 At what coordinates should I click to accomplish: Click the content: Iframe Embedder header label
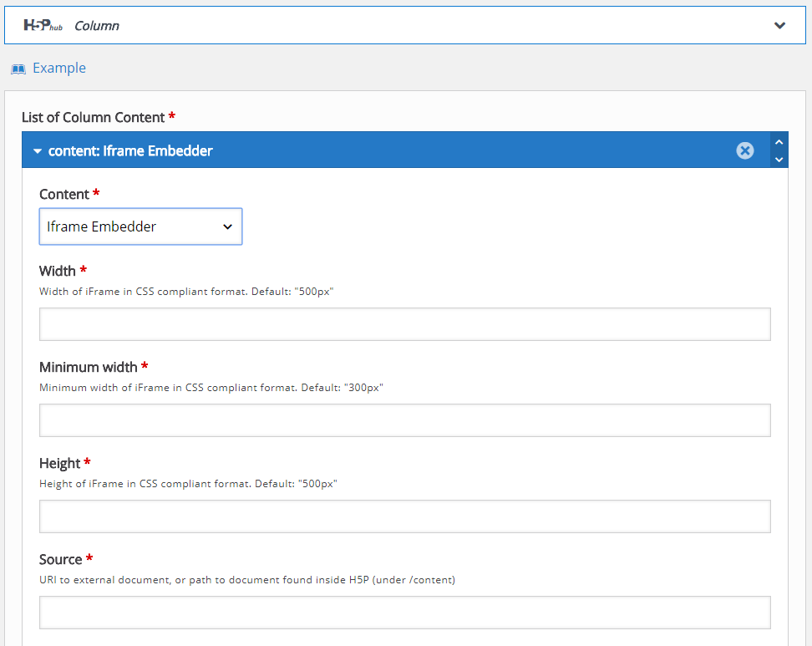coord(129,150)
